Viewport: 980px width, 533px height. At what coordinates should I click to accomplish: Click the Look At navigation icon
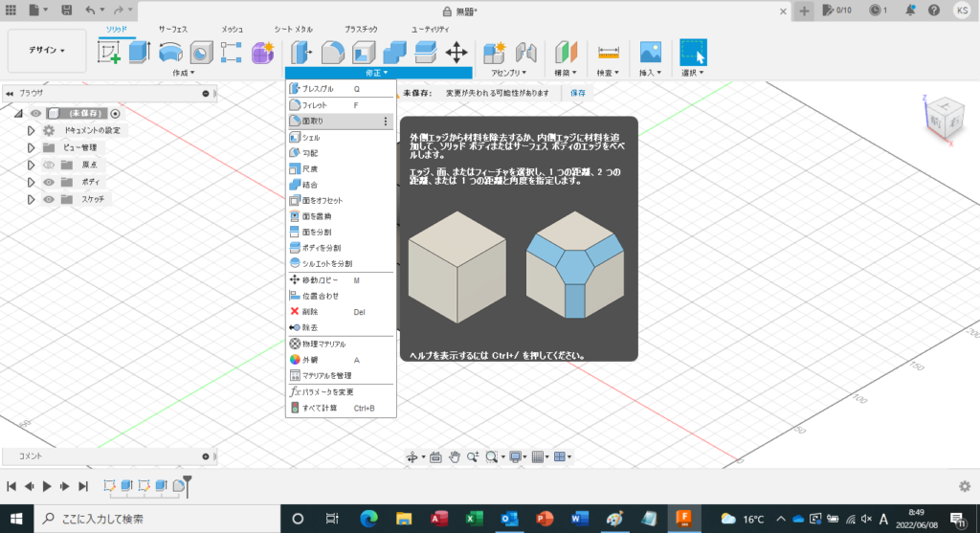click(435, 456)
